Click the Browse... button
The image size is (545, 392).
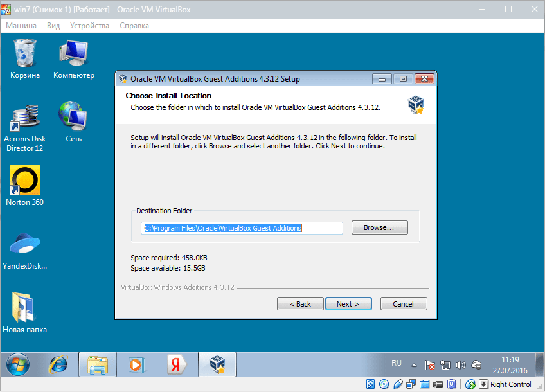(x=380, y=227)
